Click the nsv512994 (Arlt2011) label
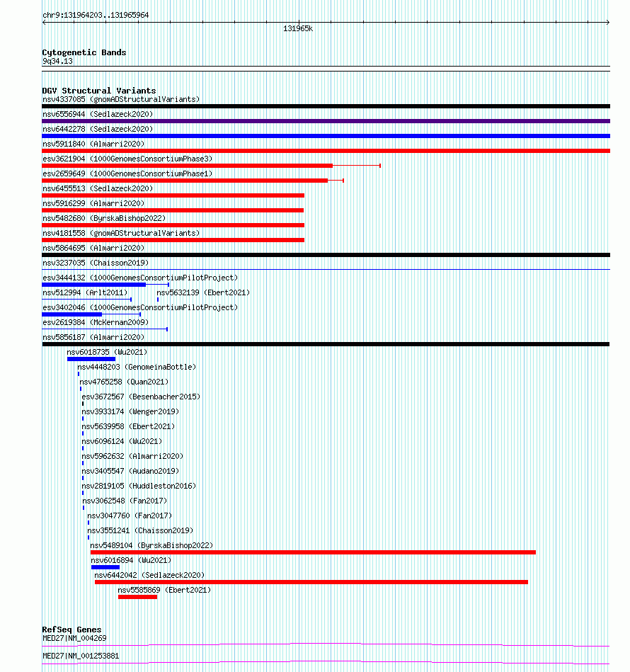This screenshot has width=630, height=672. click(85, 292)
